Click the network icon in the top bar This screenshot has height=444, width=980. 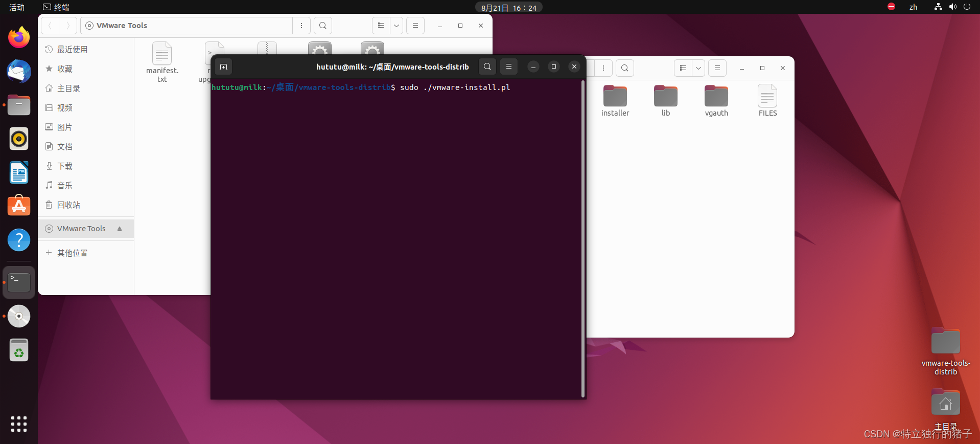[x=938, y=7]
